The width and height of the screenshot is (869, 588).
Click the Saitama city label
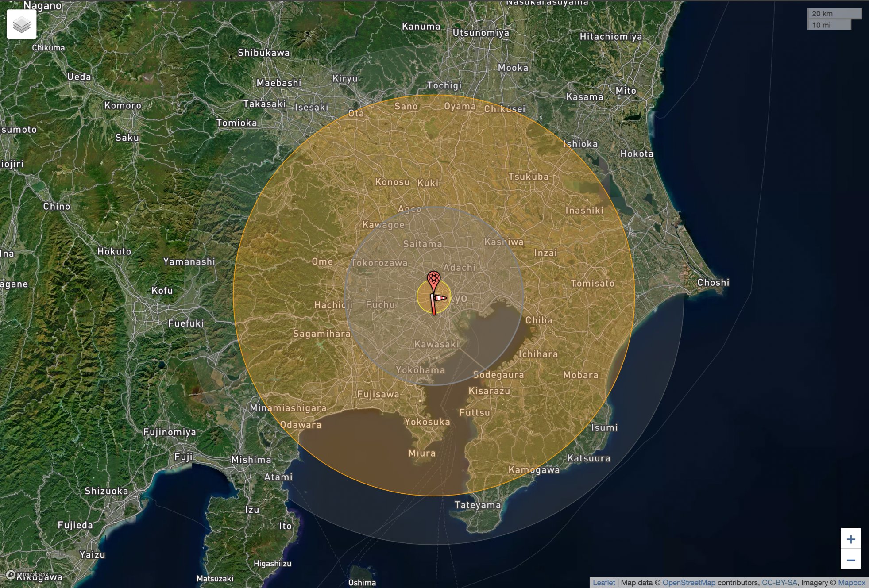422,244
